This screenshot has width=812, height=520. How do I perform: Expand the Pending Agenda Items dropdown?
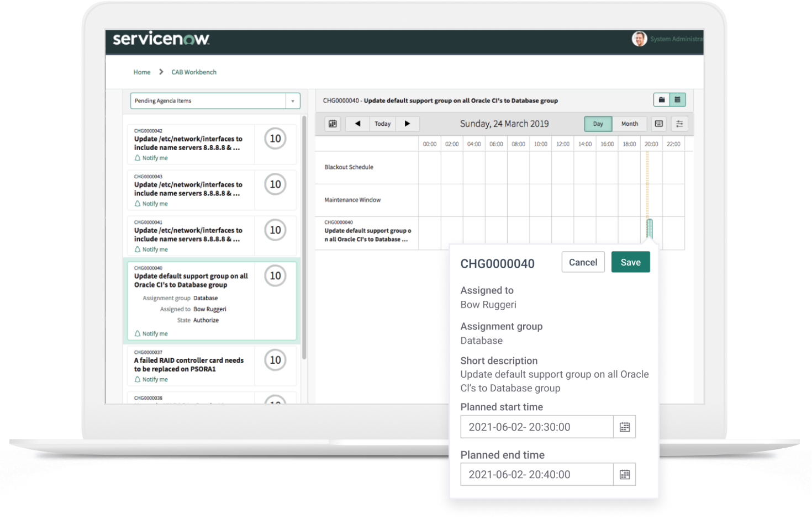tap(292, 101)
